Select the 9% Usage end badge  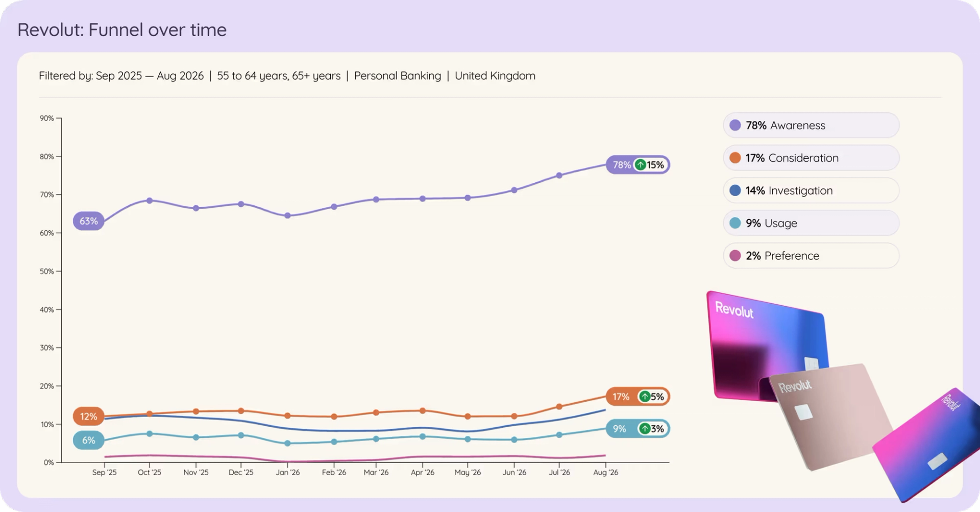pos(638,429)
